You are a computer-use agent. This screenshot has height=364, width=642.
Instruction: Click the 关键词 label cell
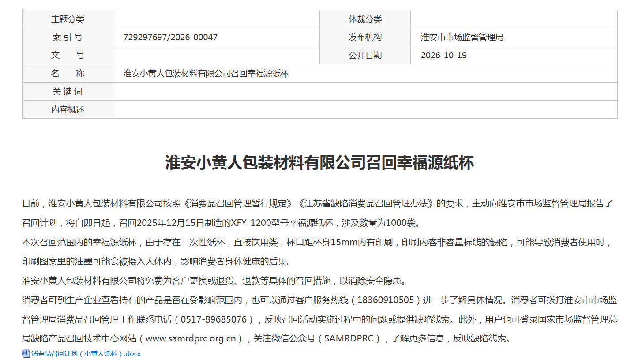point(68,91)
